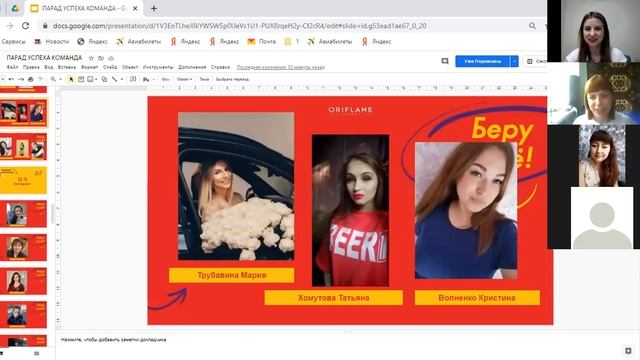The image size is (640, 360).
Task: Open the Инструменты menu
Action: [158, 67]
